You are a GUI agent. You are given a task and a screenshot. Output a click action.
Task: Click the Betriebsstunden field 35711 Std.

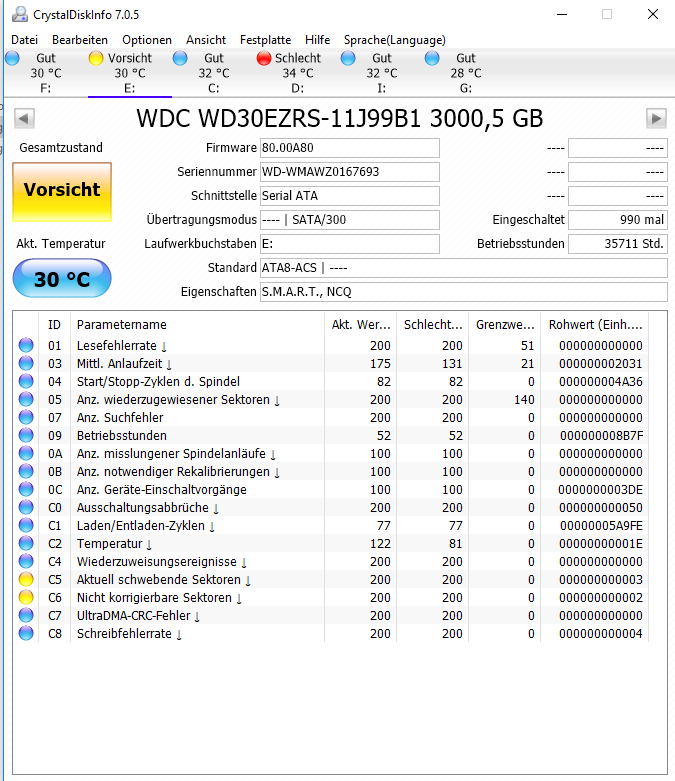pos(618,244)
